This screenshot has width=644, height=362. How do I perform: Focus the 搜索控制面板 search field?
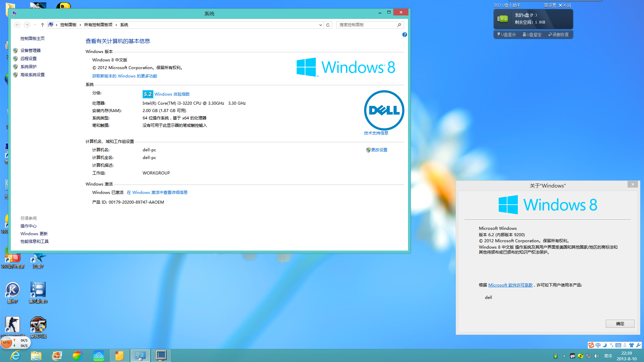tap(370, 25)
